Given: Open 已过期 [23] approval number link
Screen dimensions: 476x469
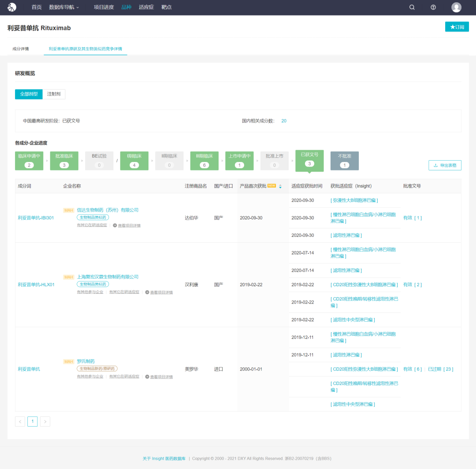Looking at the screenshot, I should click(440, 369).
